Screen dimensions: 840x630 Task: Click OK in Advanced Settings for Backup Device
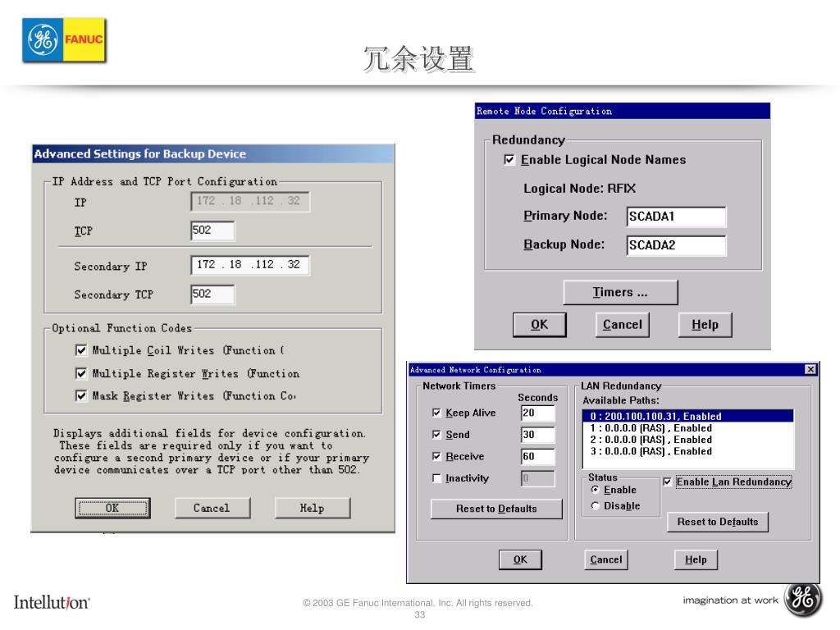coord(112,508)
